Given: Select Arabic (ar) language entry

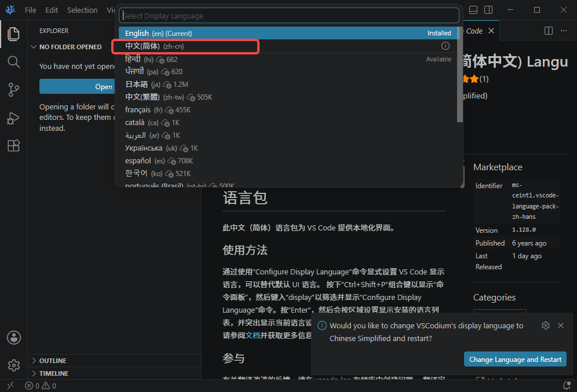Looking at the screenshot, I should pyautogui.click(x=288, y=135).
